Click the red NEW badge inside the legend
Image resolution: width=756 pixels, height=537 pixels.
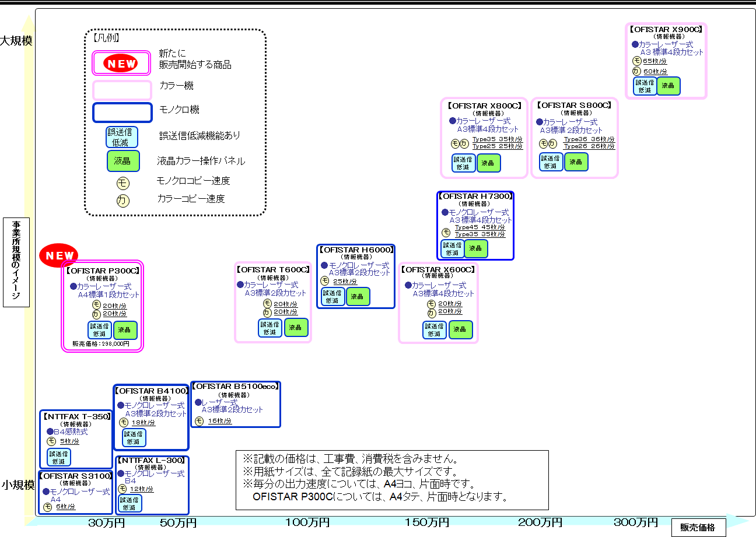(x=121, y=64)
